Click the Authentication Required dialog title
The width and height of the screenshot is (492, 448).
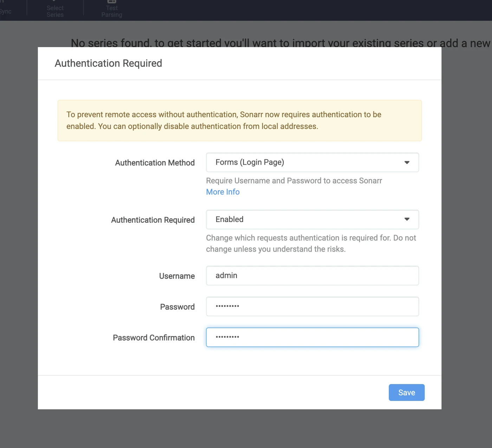coord(108,63)
